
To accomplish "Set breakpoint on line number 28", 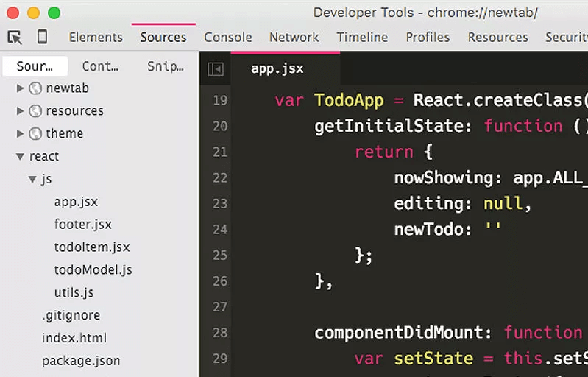I will coord(220,333).
